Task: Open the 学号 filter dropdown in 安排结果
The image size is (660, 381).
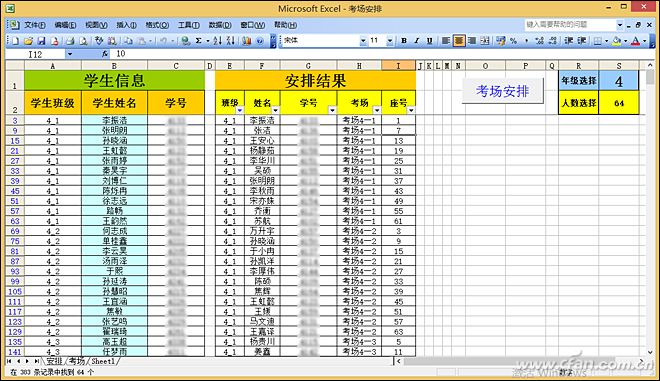Action: [x=332, y=110]
